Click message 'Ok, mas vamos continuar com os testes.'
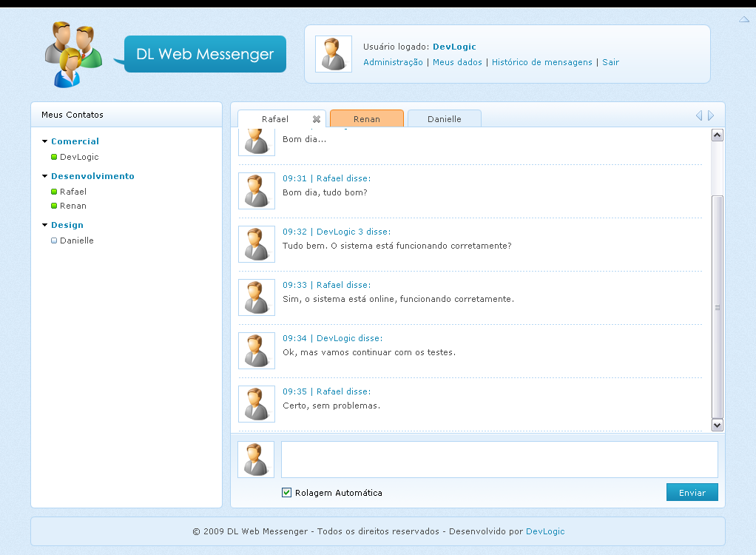Viewport: 756px width, 555px height. tap(369, 352)
